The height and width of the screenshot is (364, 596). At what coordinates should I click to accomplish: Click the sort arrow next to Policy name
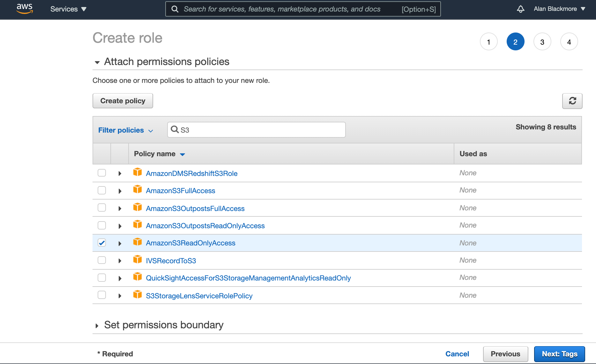tap(183, 154)
